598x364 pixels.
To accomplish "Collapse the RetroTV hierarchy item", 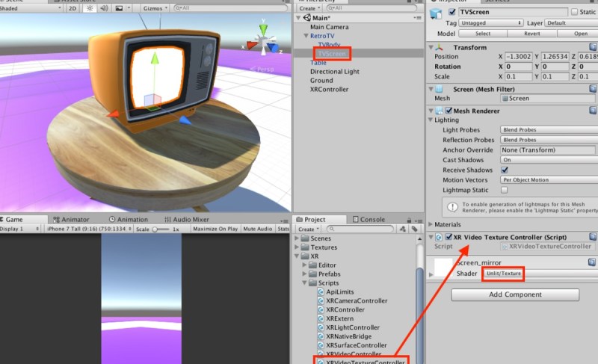I will click(x=306, y=35).
